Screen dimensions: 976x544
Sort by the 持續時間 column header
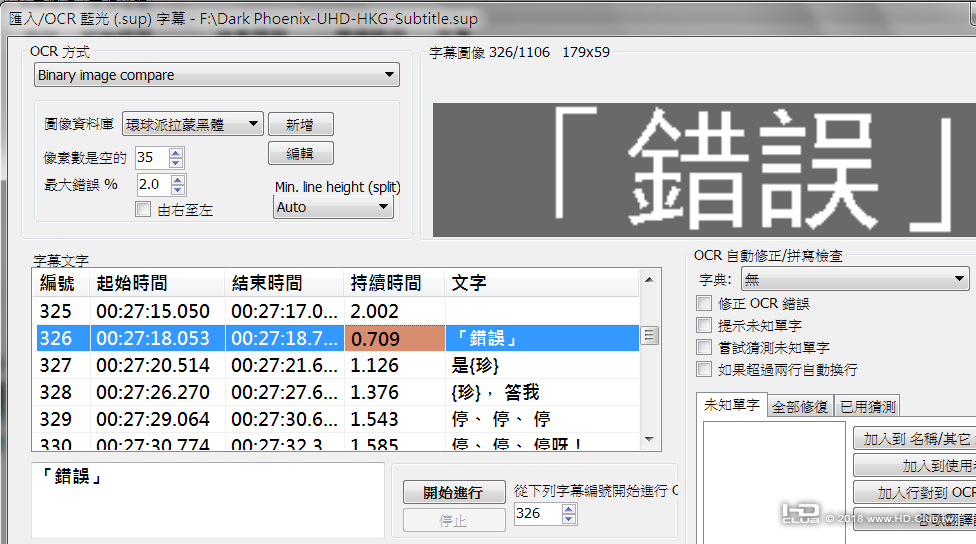point(394,283)
